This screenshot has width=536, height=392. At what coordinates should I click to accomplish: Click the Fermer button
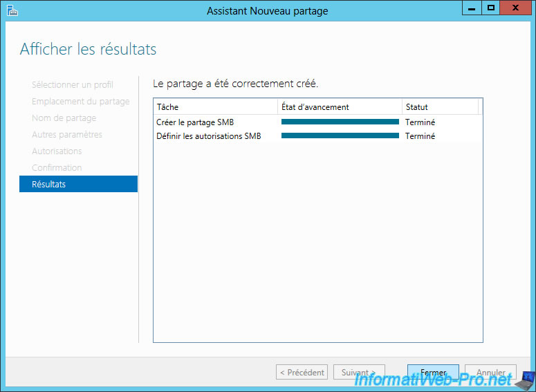pyautogui.click(x=433, y=372)
